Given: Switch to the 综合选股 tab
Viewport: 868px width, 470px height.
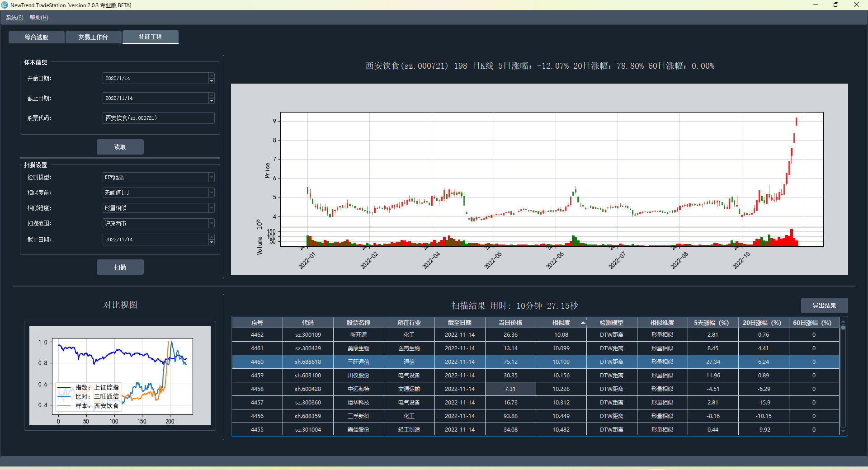Looking at the screenshot, I should (x=36, y=37).
